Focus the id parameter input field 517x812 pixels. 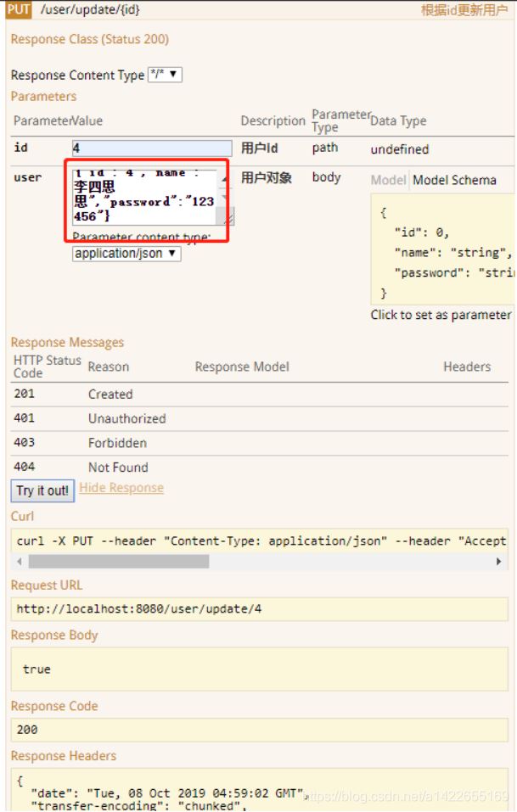(x=152, y=148)
